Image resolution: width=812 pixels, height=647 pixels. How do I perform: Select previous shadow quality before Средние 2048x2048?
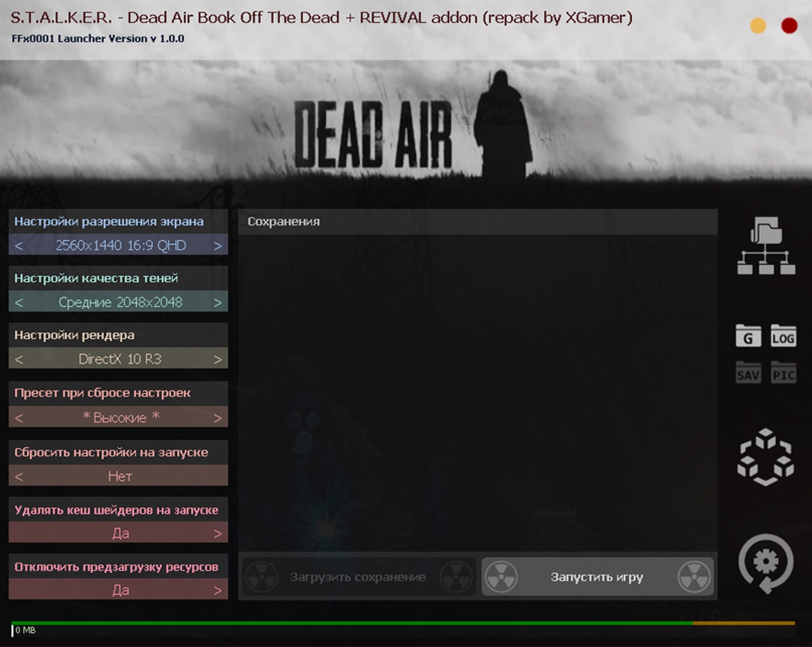[19, 303]
